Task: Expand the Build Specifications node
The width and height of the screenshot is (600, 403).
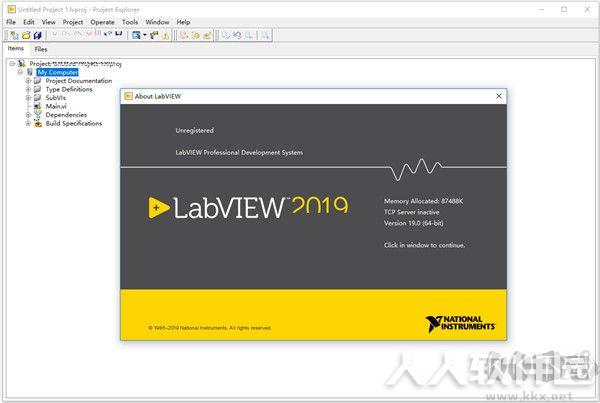Action: tap(28, 123)
